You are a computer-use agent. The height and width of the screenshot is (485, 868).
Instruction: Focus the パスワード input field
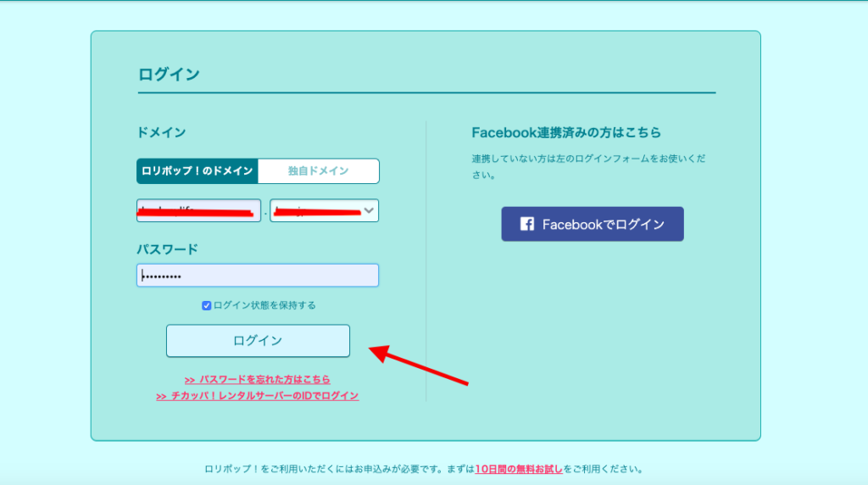[258, 276]
